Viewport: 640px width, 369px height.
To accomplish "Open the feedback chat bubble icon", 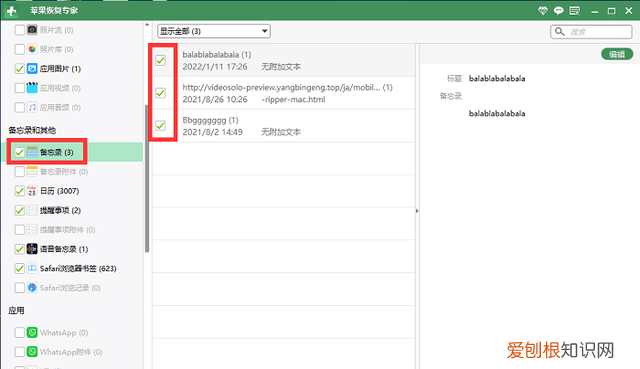I will point(559,11).
